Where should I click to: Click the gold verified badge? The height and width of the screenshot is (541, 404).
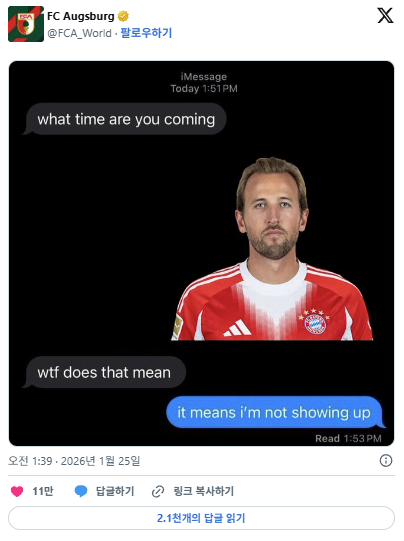[x=123, y=16]
